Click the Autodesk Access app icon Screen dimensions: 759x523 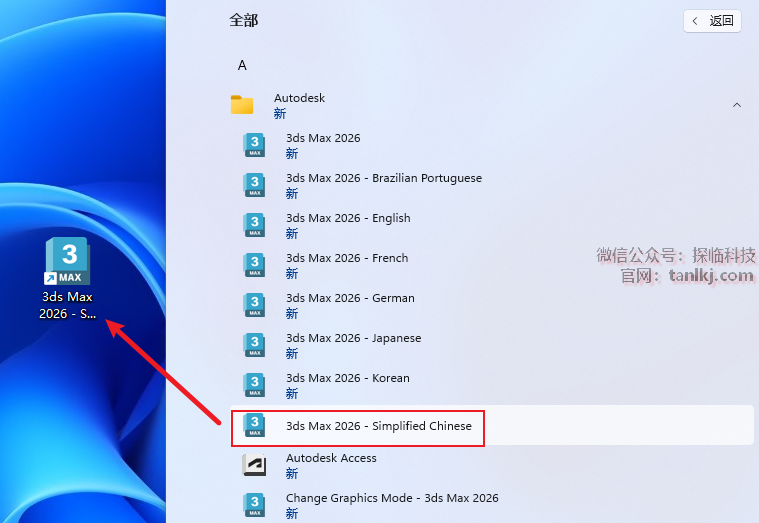255,465
